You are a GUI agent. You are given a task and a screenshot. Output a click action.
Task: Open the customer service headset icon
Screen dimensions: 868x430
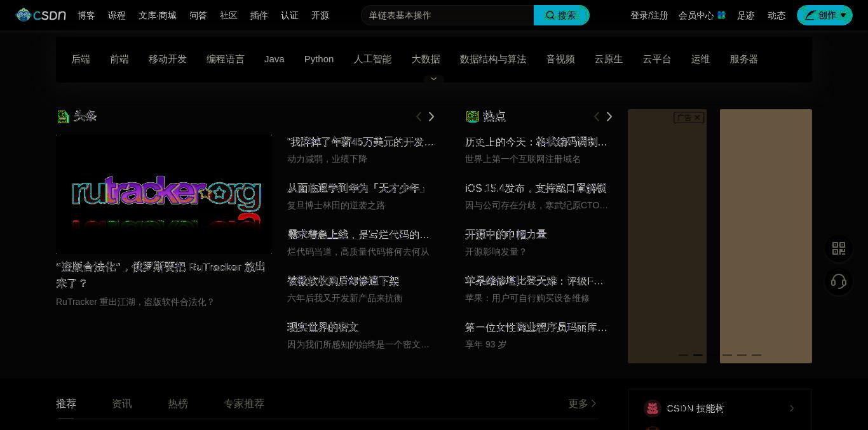(839, 281)
